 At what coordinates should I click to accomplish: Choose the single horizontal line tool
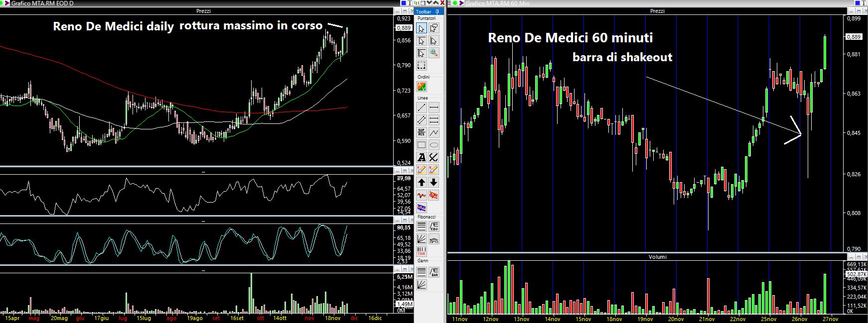pyautogui.click(x=434, y=108)
